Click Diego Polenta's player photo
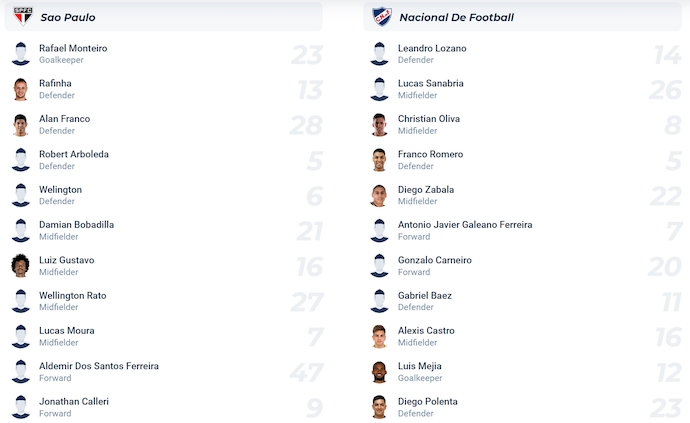Screen dimensions: 690x423 [380, 407]
